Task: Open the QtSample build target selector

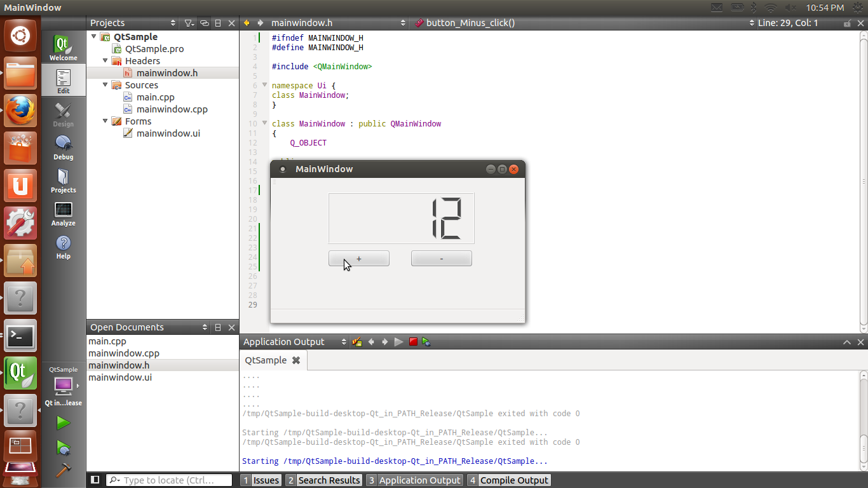Action: [x=64, y=386]
